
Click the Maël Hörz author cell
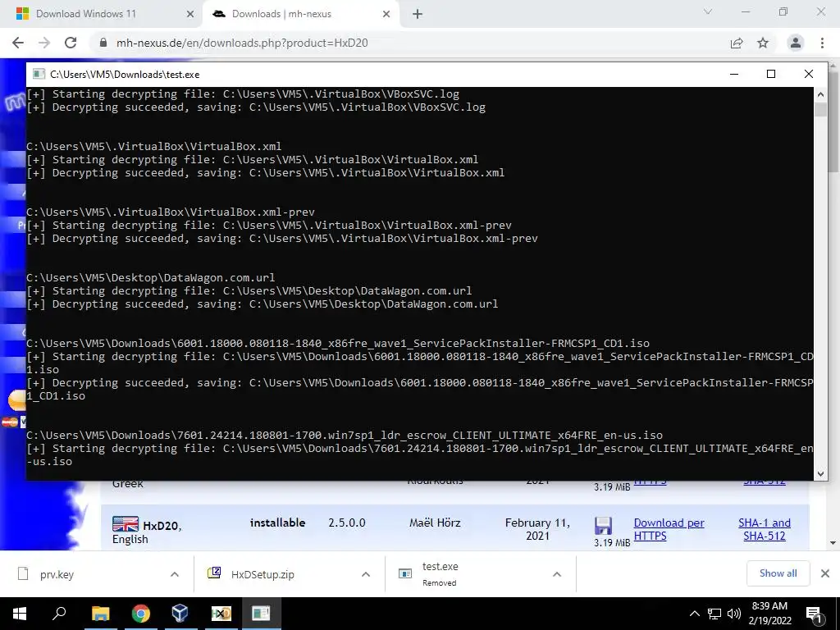pyautogui.click(x=435, y=523)
